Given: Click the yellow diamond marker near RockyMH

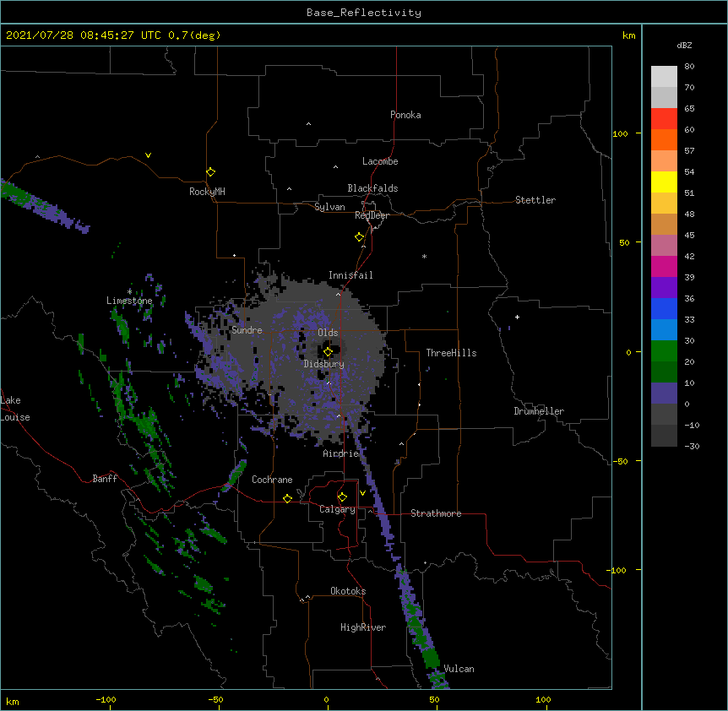Looking at the screenshot, I should (211, 172).
